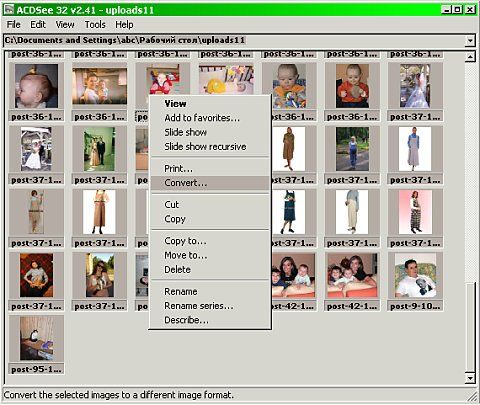Close the ACDSee window
This screenshot has width=480, height=405.
pos(470,10)
